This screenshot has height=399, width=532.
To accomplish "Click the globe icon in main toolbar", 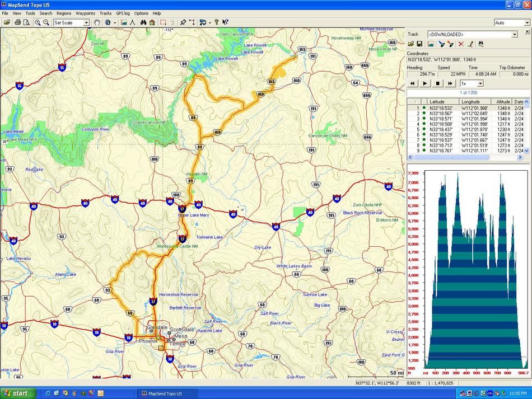I will [x=108, y=22].
